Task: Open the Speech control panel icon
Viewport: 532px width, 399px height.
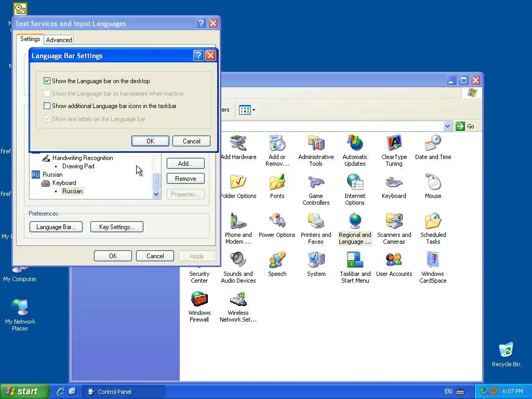Action: coord(277,264)
